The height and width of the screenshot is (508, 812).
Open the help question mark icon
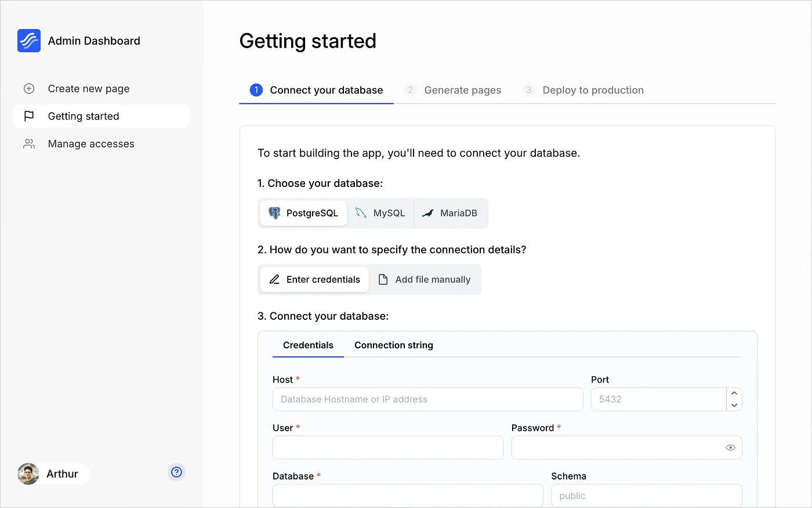(x=177, y=472)
